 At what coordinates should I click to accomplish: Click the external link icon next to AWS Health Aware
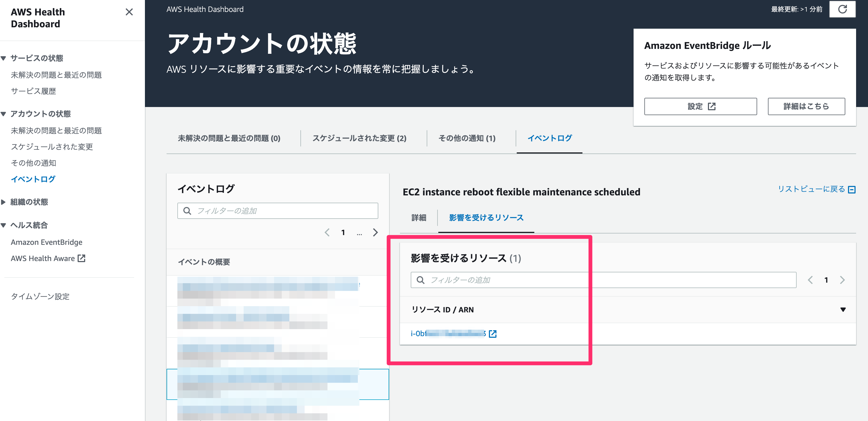[81, 258]
